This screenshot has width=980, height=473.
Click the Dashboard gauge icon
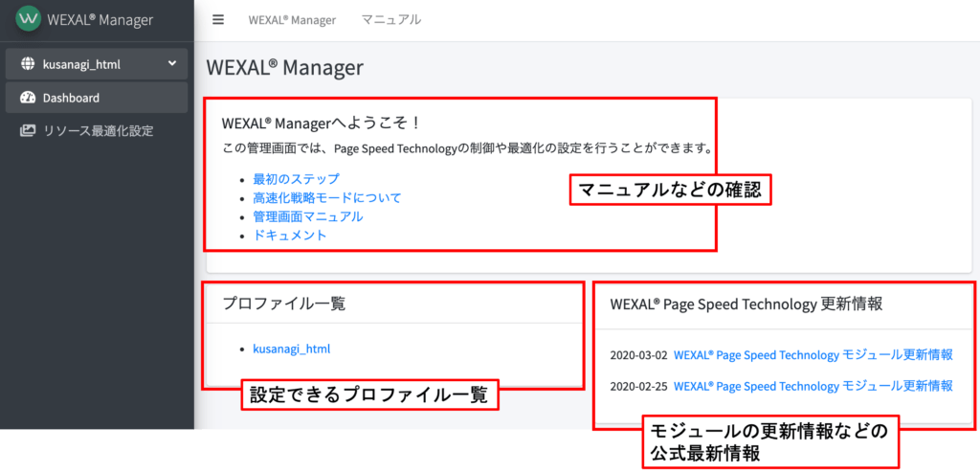pos(28,98)
